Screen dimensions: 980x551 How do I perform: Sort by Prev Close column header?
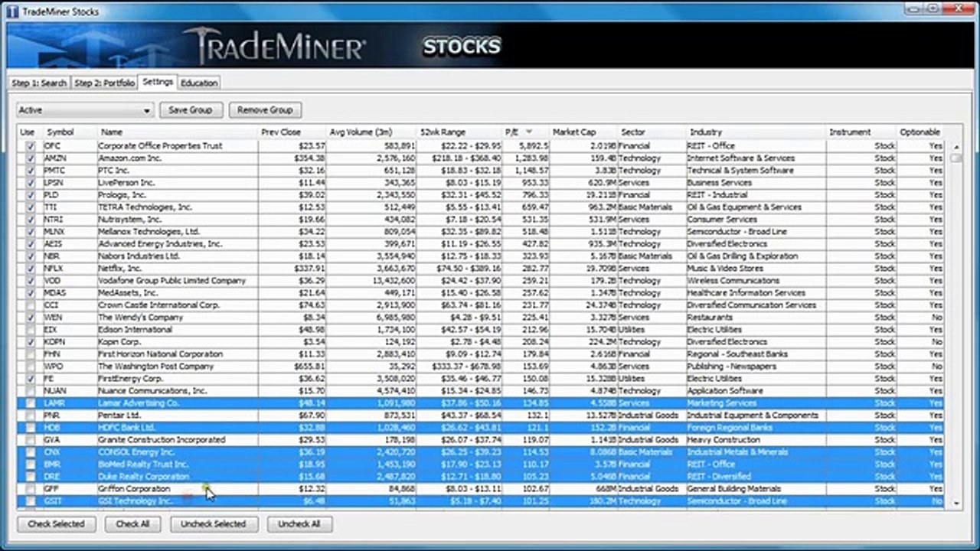pos(292,132)
